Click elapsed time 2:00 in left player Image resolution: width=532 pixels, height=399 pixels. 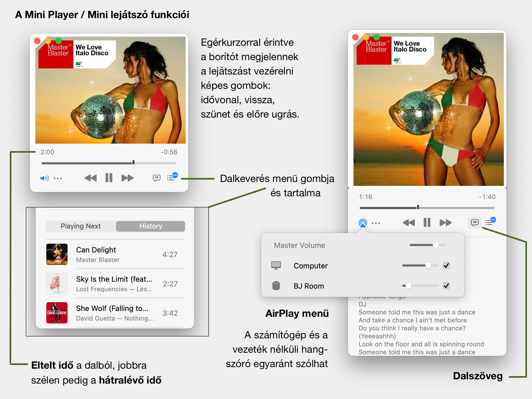pos(47,152)
